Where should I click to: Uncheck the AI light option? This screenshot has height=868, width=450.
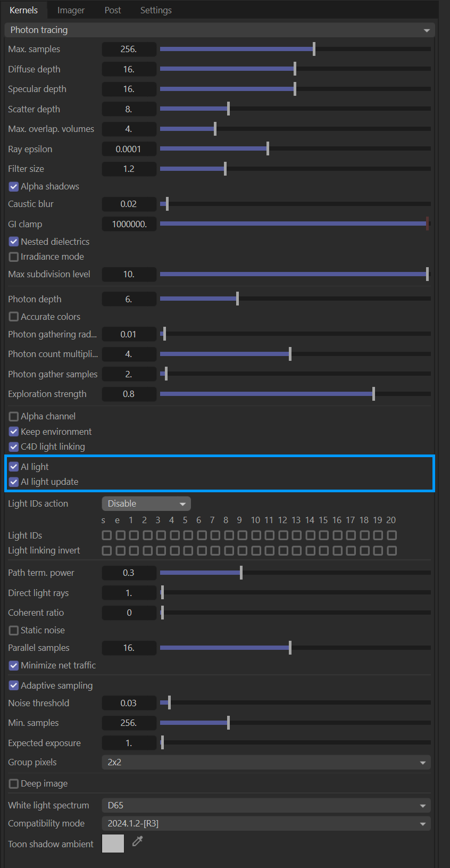pyautogui.click(x=14, y=467)
